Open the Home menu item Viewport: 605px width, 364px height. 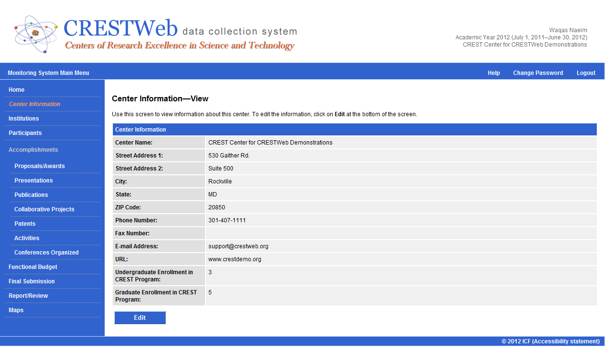(x=16, y=90)
